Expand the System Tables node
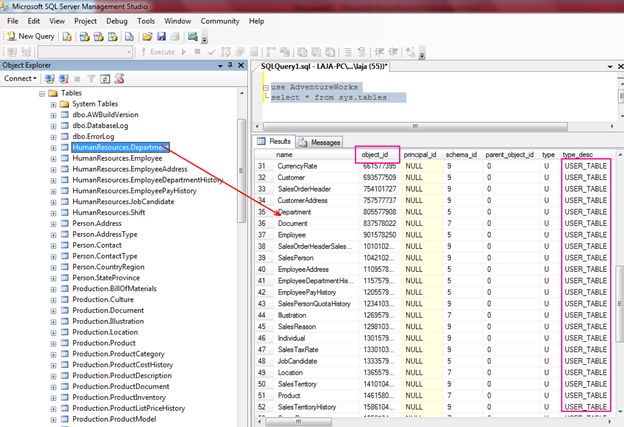624x427 pixels. tap(52, 105)
